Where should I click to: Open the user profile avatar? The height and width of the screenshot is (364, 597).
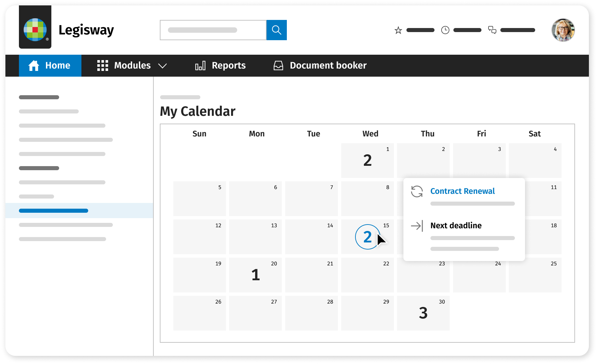563,30
